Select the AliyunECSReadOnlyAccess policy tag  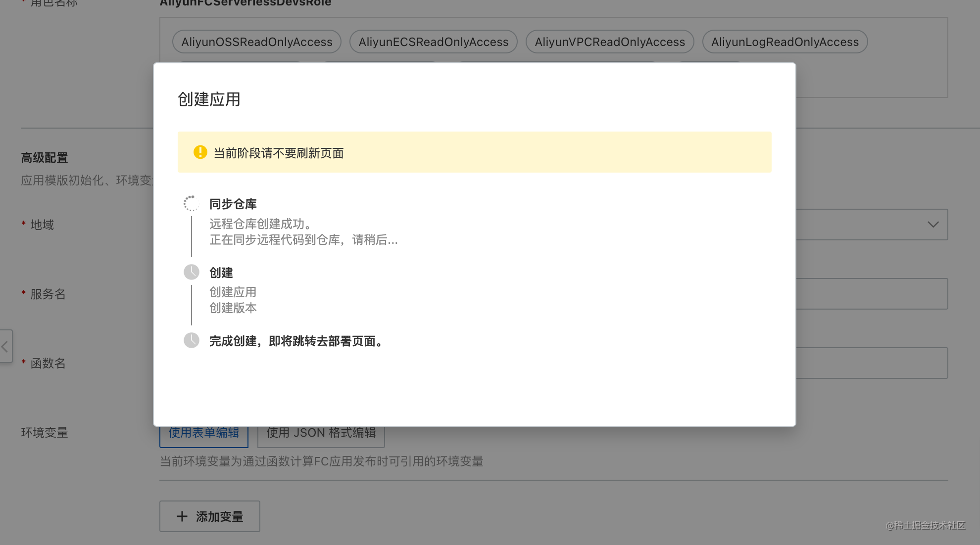434,42
